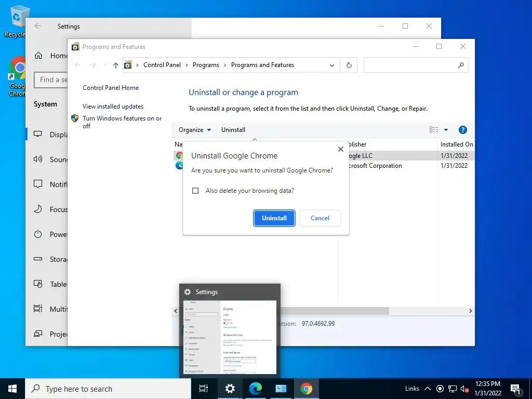Open Power settings in Settings sidebar
This screenshot has height=399, width=532.
[47, 234]
